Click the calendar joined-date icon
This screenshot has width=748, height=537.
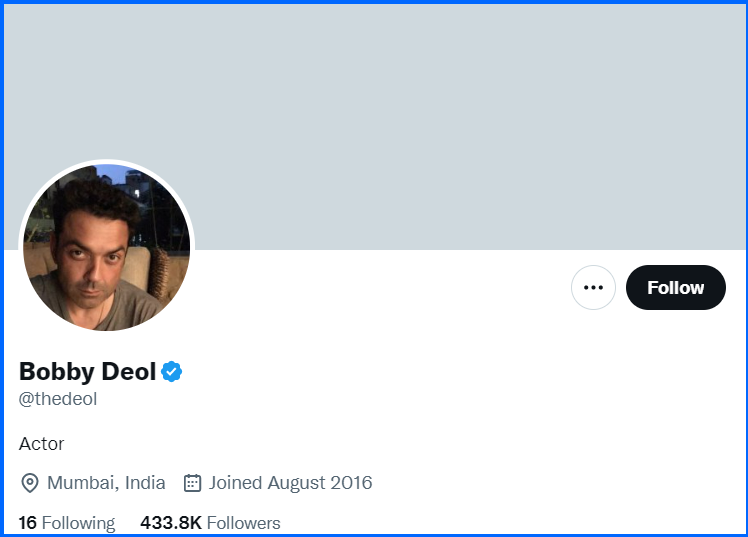point(192,483)
